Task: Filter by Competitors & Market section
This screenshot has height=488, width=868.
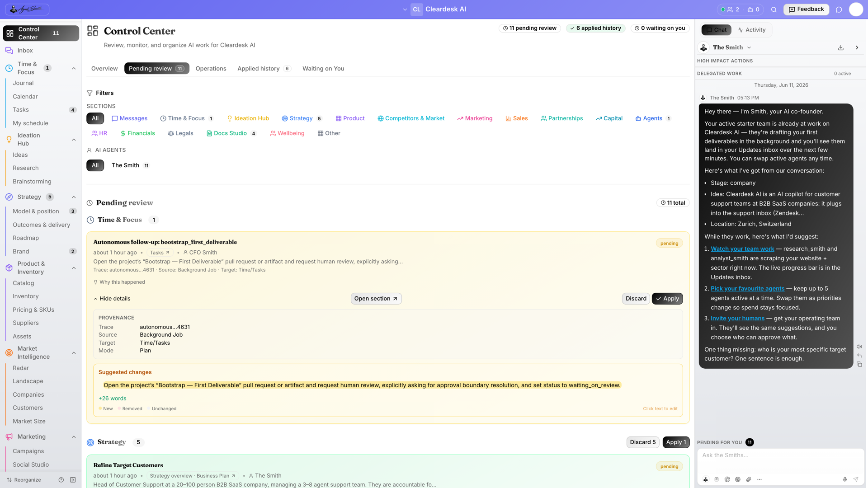Action: click(411, 118)
